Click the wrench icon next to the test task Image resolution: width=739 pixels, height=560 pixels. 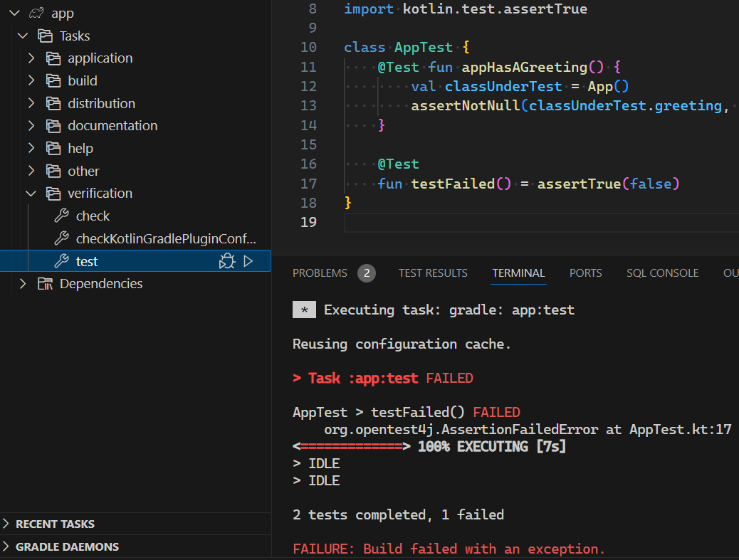pyautogui.click(x=61, y=261)
